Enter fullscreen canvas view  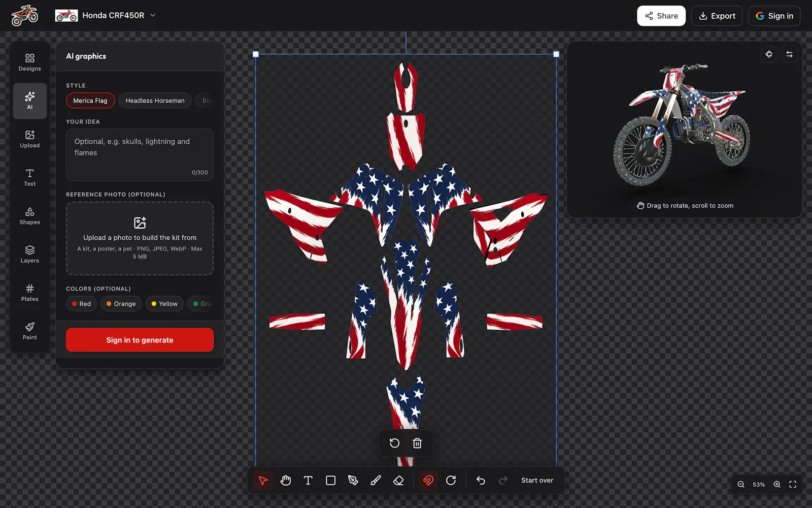point(793,485)
